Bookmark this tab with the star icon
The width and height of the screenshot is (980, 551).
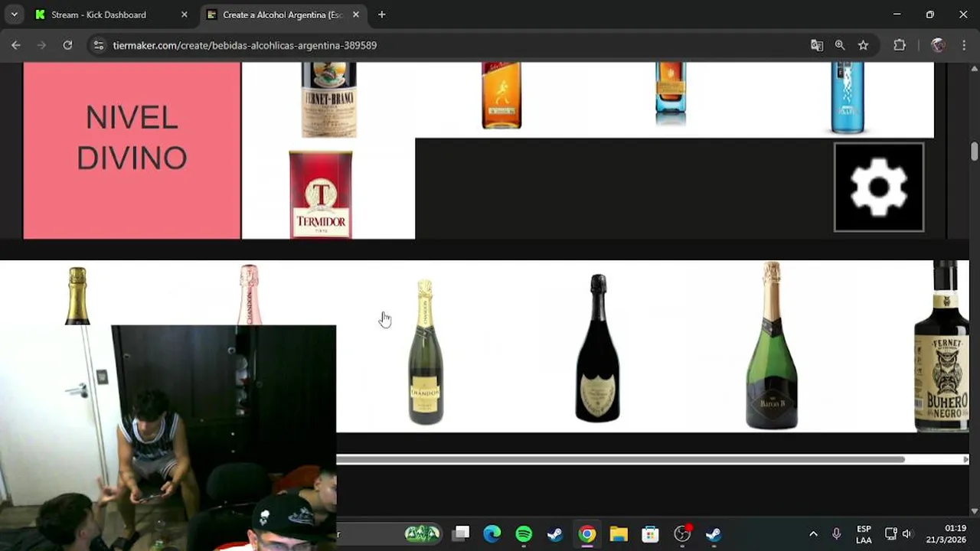[x=863, y=45]
